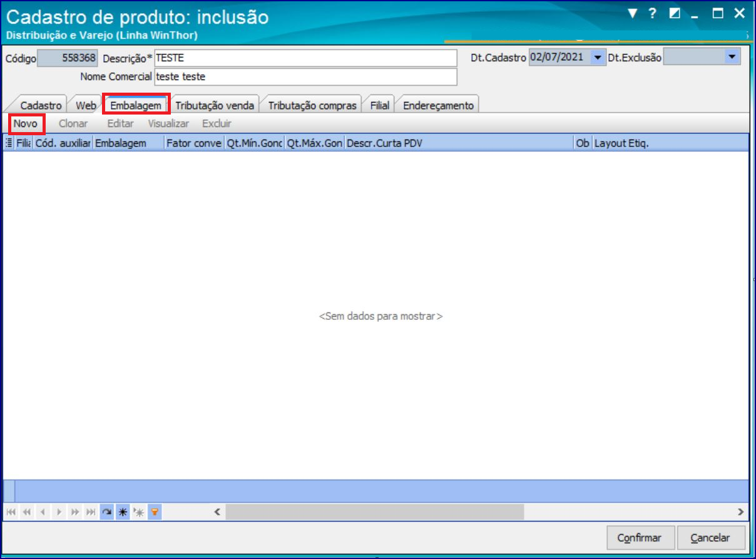756x559 pixels.
Task: Switch to the Cadastro tab
Action: click(41, 106)
